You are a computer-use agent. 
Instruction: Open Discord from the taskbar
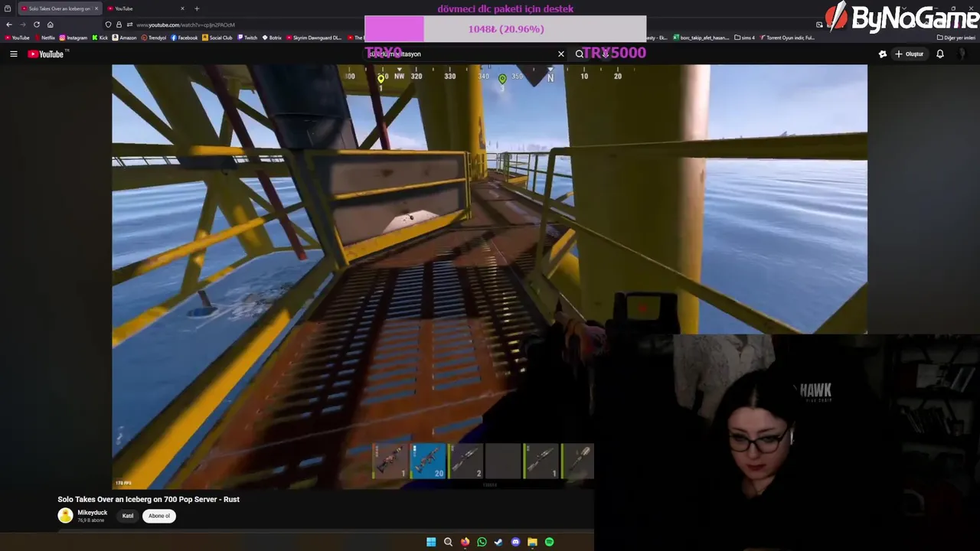tap(515, 542)
